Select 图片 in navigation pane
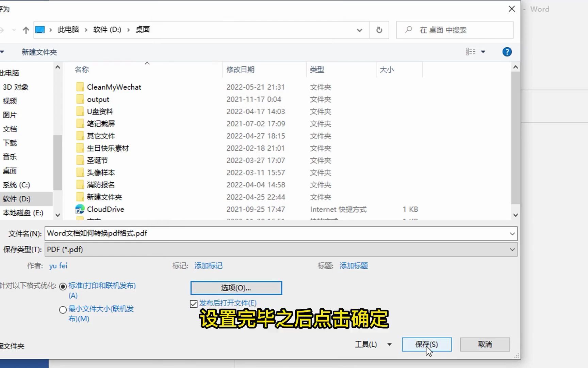588x368 pixels. pos(10,115)
